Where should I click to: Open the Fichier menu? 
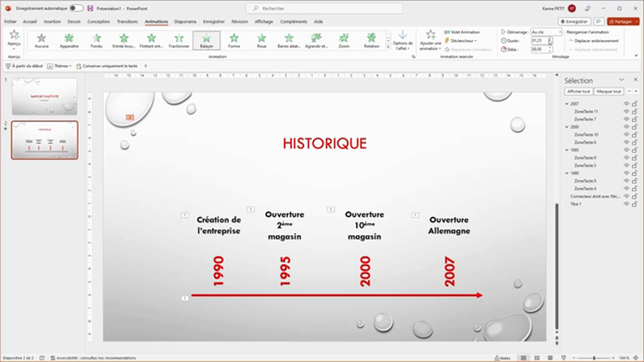10,22
